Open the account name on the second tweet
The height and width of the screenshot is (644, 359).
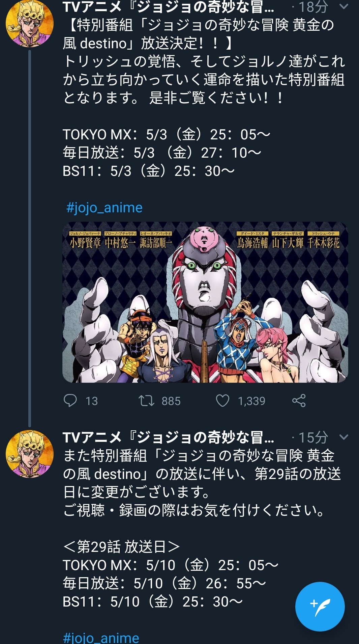169,437
